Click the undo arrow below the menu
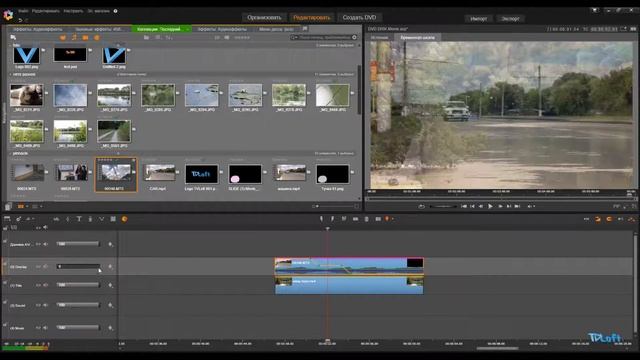The width and height of the screenshot is (640, 360). 20,20
